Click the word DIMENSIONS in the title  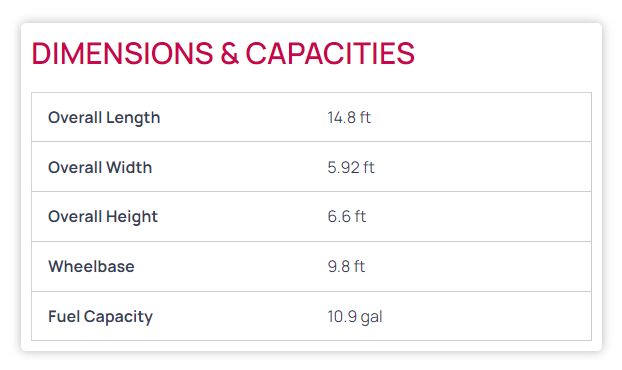click(x=123, y=53)
